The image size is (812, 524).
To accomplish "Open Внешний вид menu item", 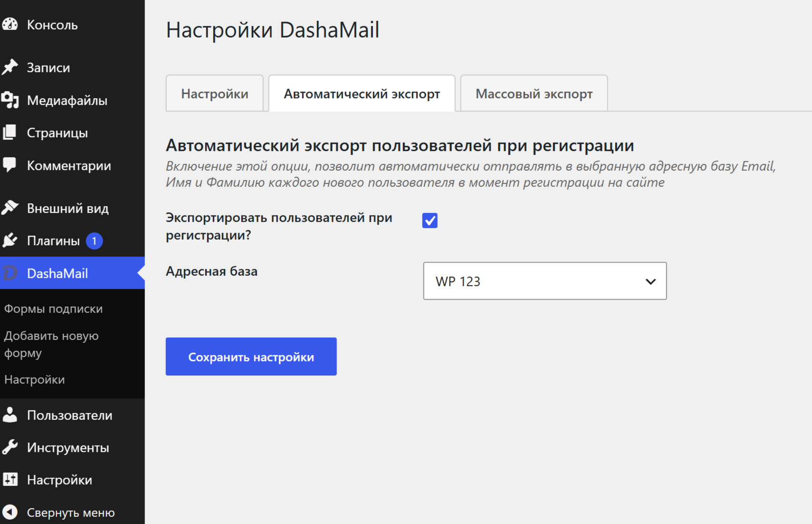I will (x=72, y=208).
